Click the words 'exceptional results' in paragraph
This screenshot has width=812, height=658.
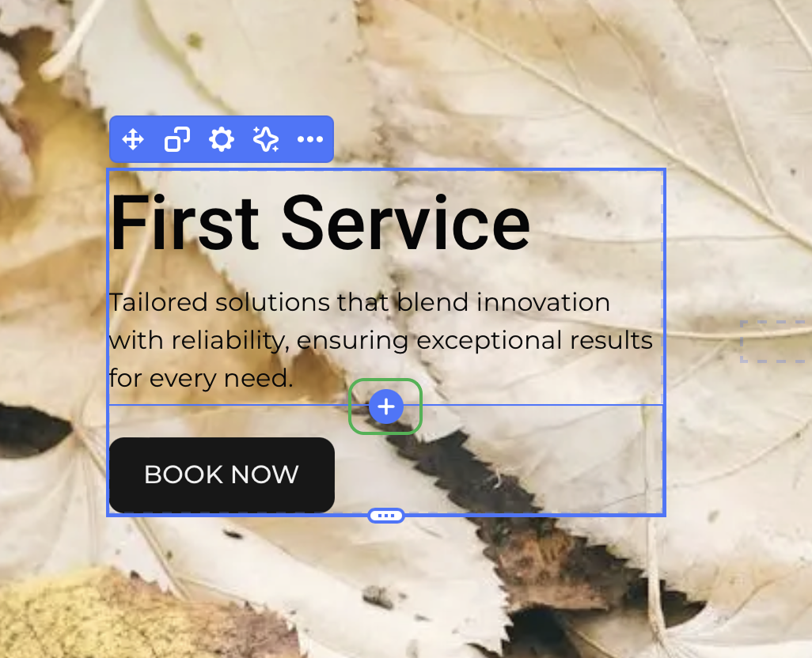click(x=534, y=340)
